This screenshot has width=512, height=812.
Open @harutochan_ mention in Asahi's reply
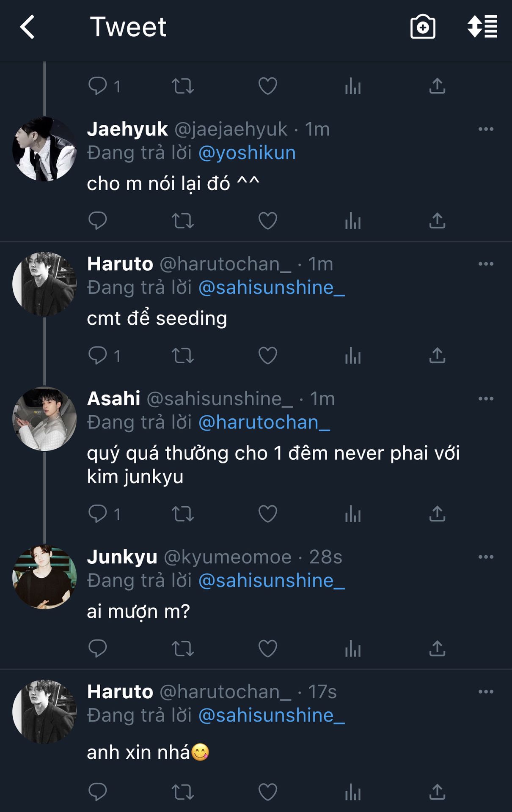(264, 422)
